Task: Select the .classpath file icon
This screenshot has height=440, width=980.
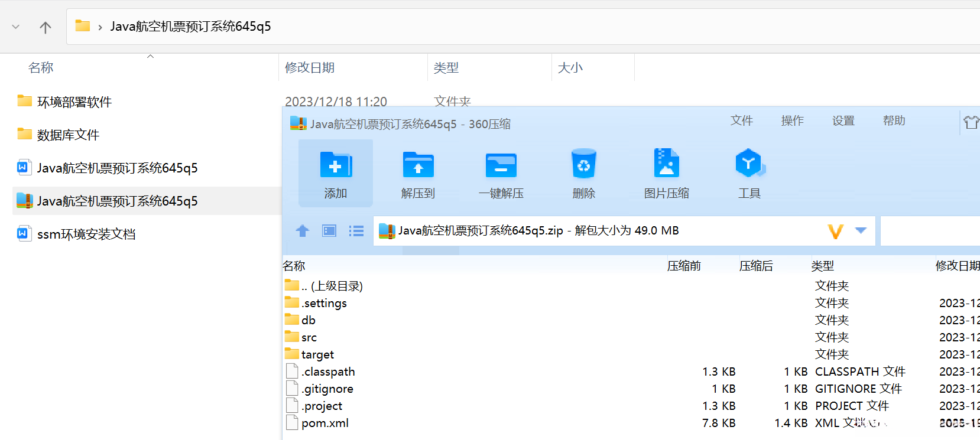Action: tap(292, 371)
